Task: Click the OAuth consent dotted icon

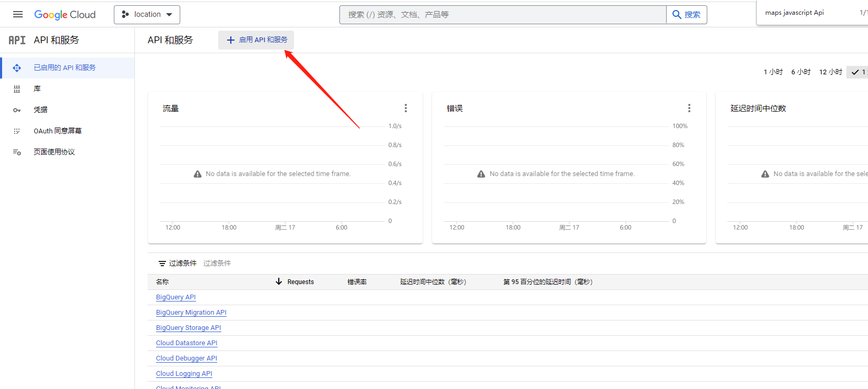Action: pos(17,131)
